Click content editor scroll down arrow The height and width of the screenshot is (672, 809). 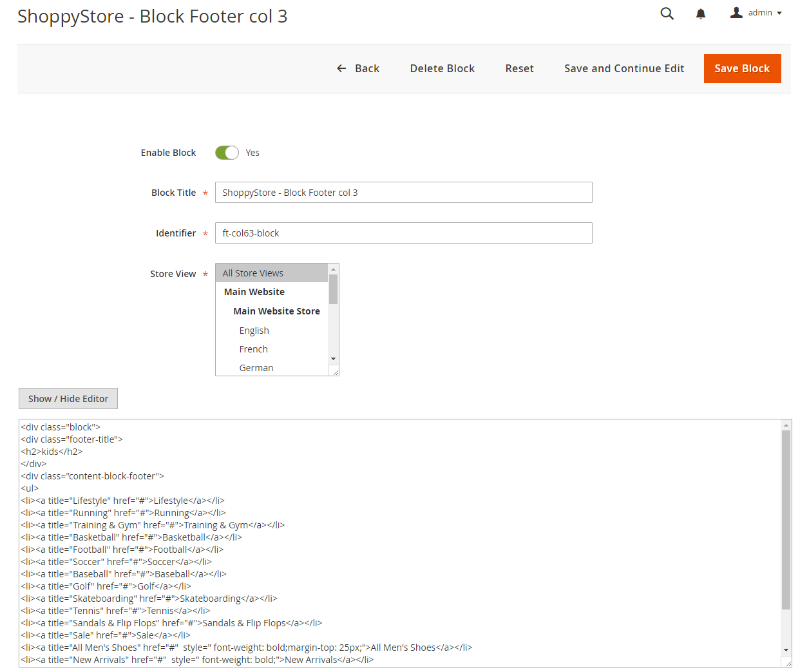coord(786,650)
